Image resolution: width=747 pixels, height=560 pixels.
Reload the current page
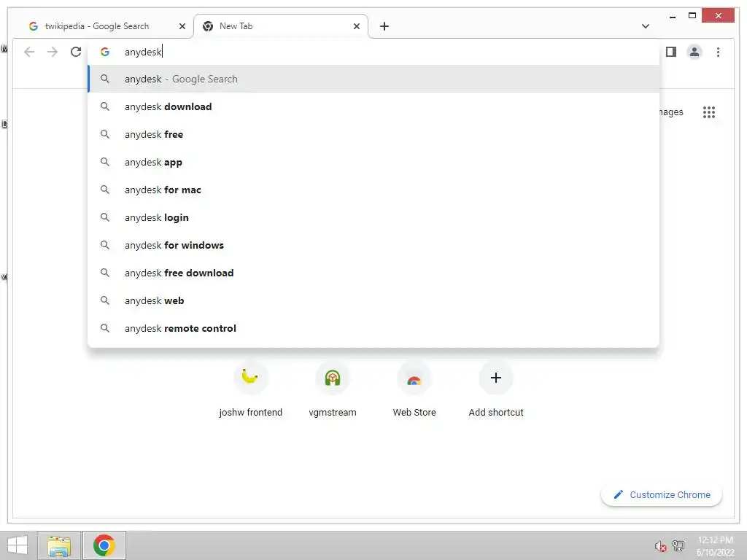(76, 52)
